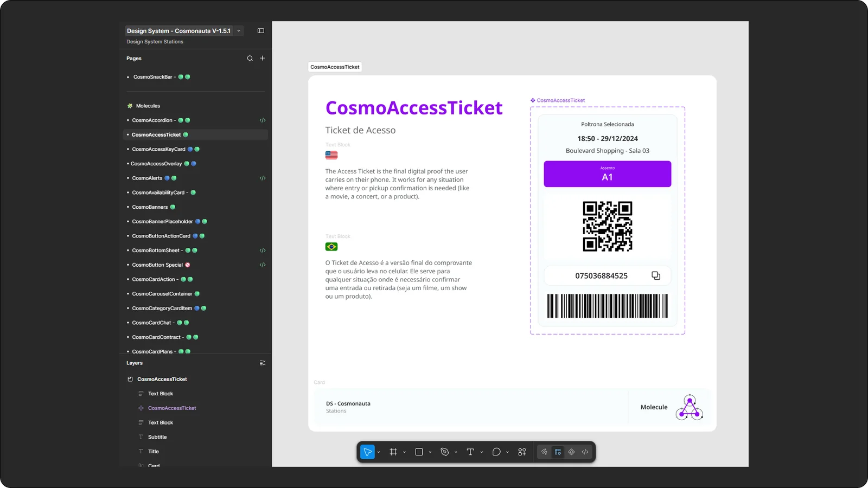Click the dev-ready code icon beside CosmoBottomSheet
868x488 pixels.
coord(263,251)
